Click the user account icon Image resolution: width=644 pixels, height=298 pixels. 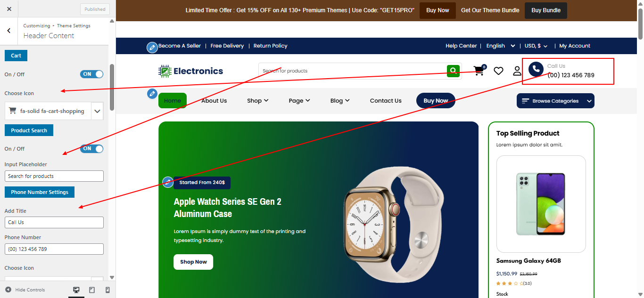pyautogui.click(x=517, y=71)
